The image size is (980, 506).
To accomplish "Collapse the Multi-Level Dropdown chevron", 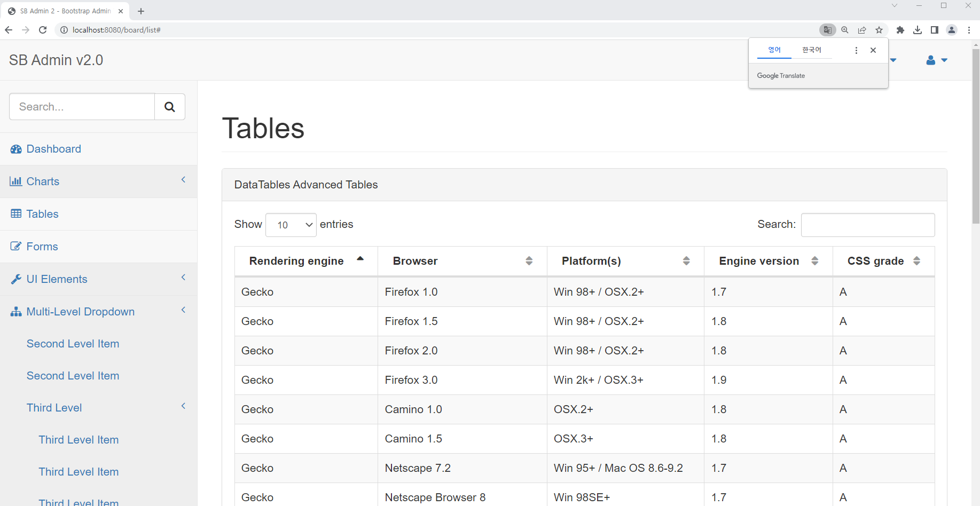I will (183, 310).
